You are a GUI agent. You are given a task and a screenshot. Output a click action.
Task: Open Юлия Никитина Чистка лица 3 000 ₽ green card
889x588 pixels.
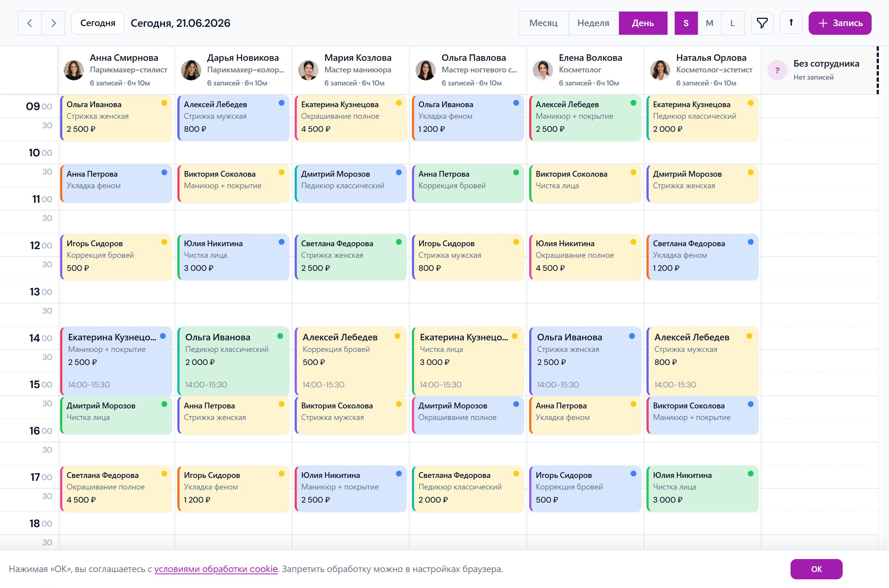point(703,489)
